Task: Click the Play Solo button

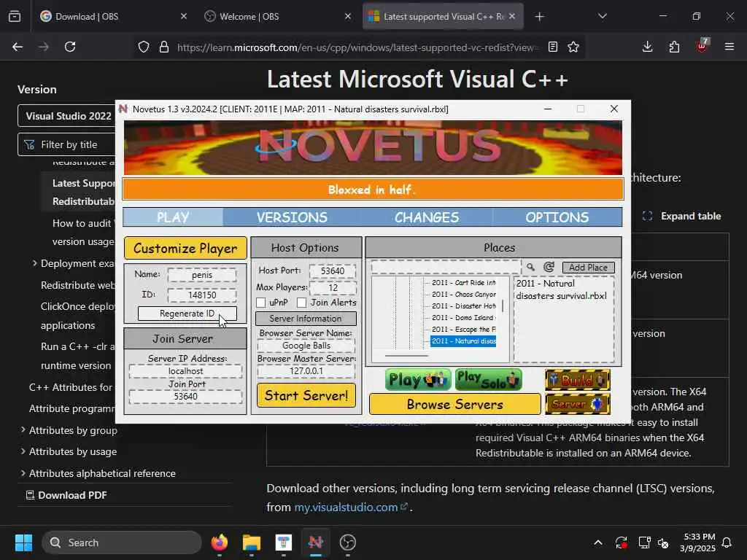Action: [488, 379]
